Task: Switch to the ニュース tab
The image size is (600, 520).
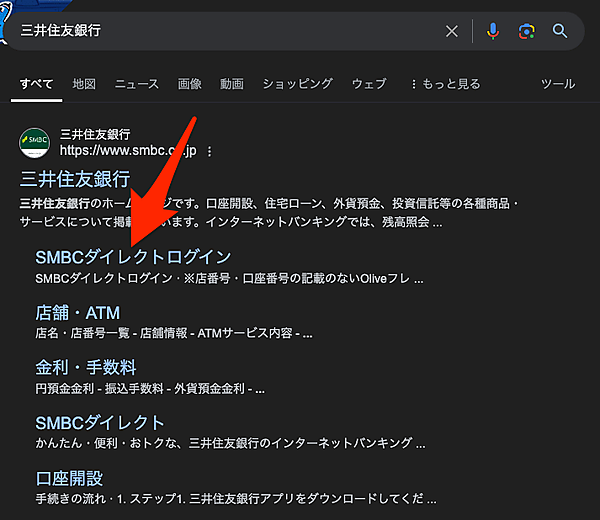Action: tap(137, 84)
